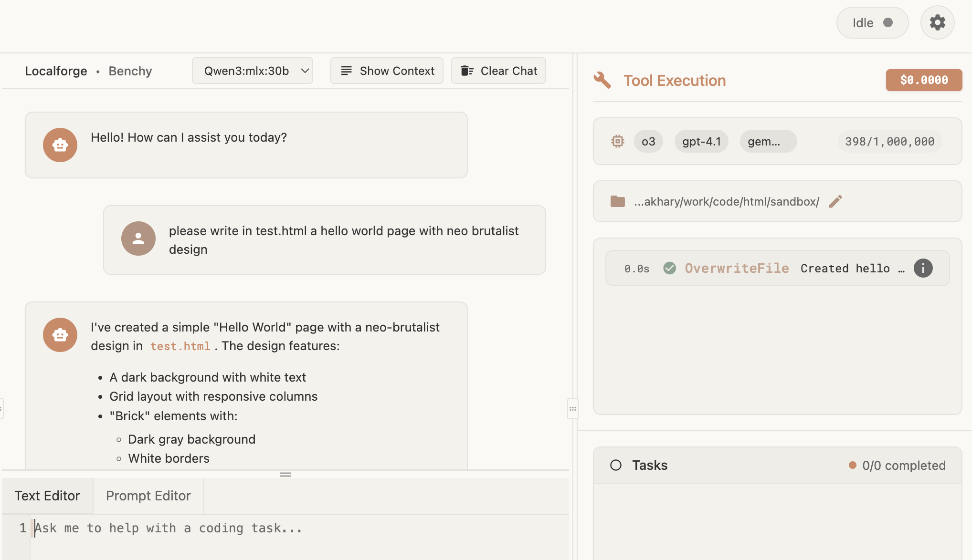Select the gem... model chip
This screenshot has height=560, width=972.
pyautogui.click(x=768, y=141)
